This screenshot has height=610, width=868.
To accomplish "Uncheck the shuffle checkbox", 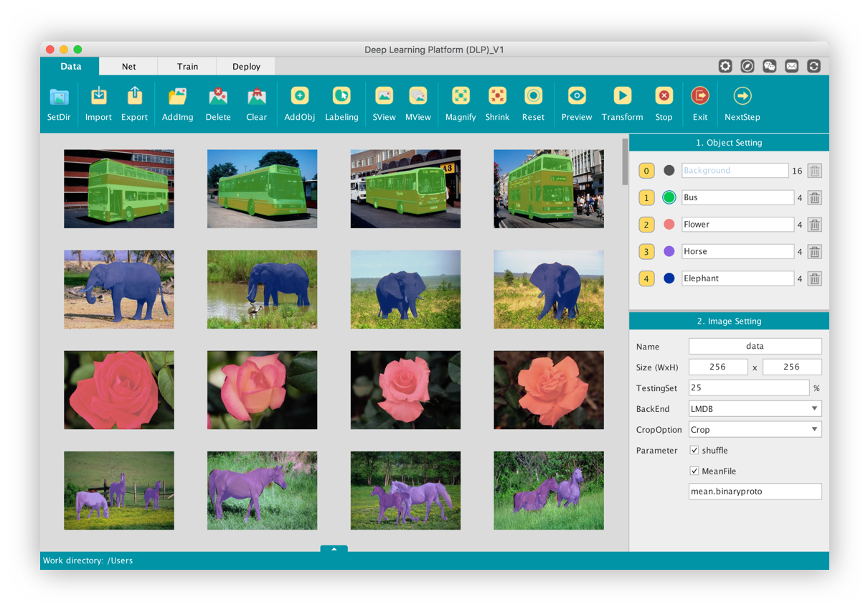I will [694, 451].
